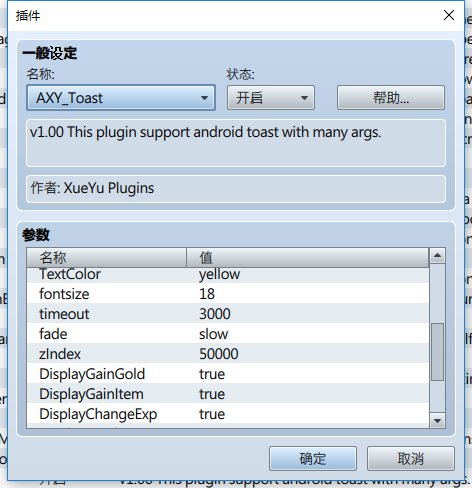Click the true value of DisplayChangeExp

pyautogui.click(x=212, y=414)
